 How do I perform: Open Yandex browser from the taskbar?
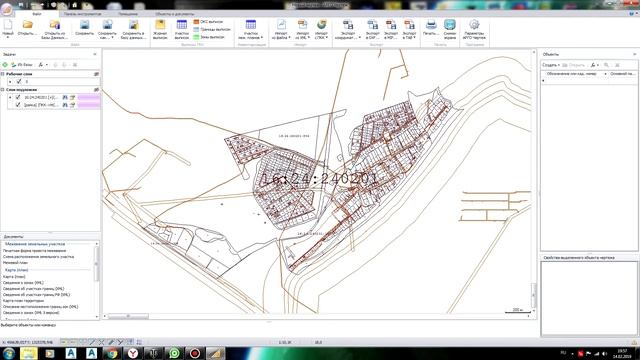tap(133, 353)
